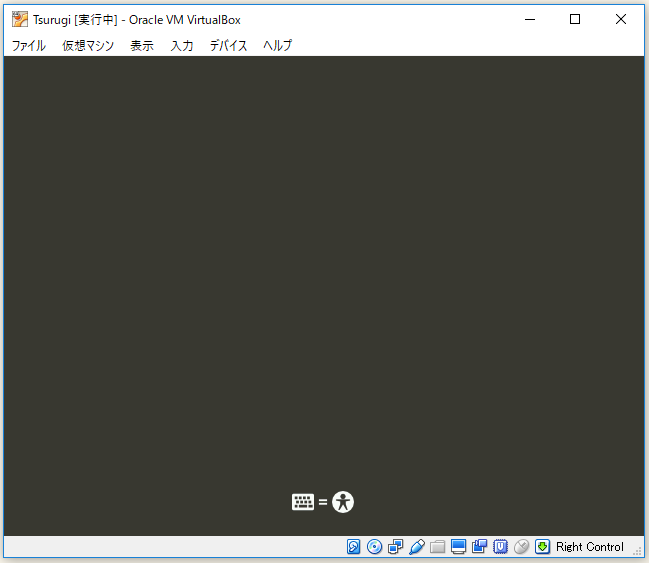Click the mouse integration status icon
The width and height of the screenshot is (649, 563).
coord(522,546)
